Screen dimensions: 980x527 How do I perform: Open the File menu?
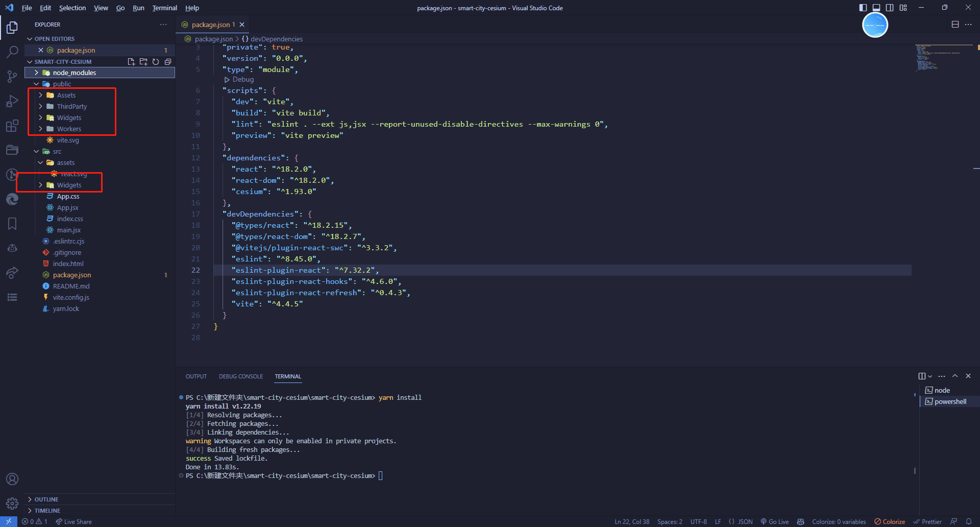[27, 8]
